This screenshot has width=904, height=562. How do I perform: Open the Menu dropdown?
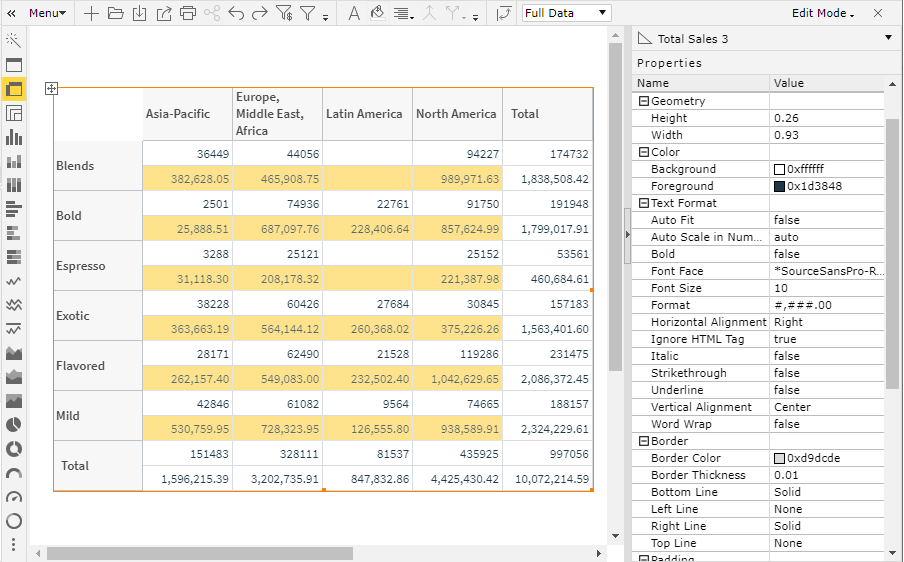coord(47,13)
